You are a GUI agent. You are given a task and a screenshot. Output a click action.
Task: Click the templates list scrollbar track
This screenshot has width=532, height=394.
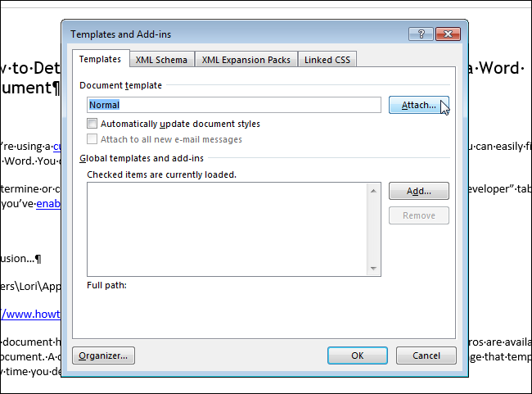click(373, 229)
